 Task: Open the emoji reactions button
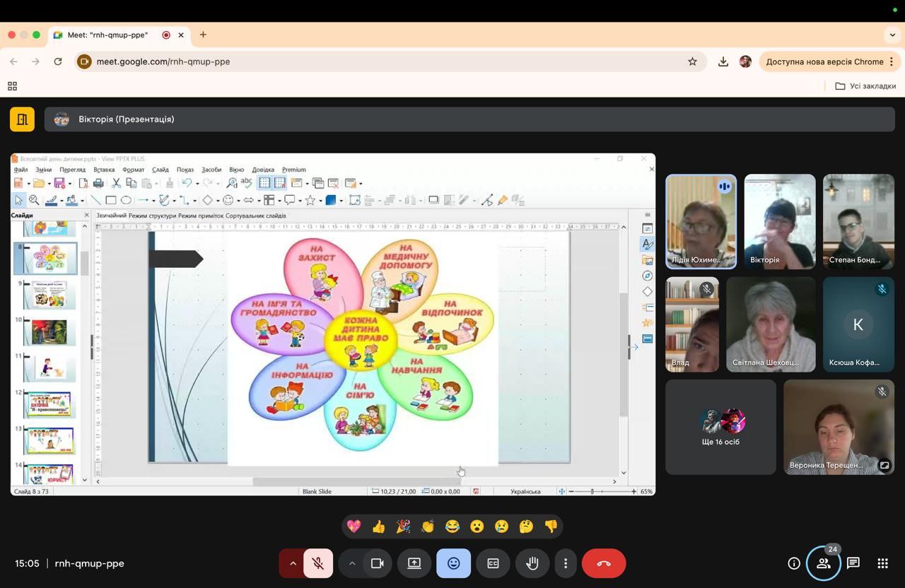click(x=453, y=563)
